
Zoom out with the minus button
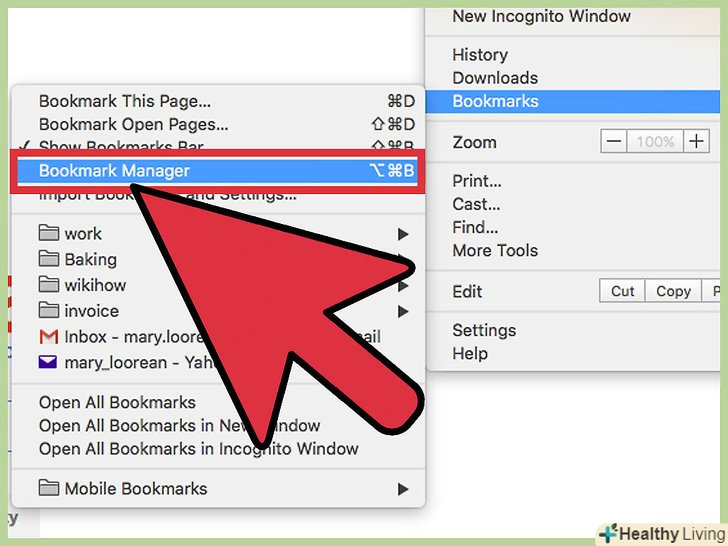(614, 141)
